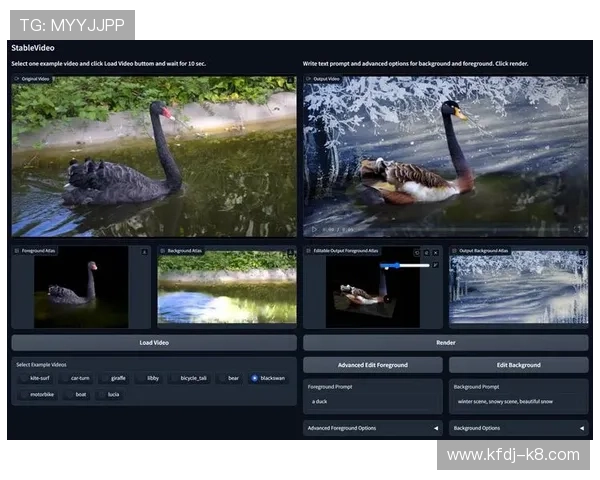Play the Output Video

point(312,229)
